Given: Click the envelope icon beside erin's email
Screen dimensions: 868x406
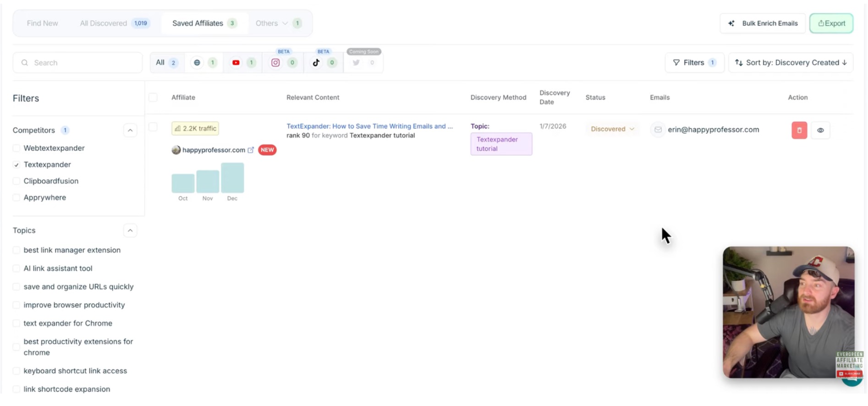Looking at the screenshot, I should tap(658, 130).
